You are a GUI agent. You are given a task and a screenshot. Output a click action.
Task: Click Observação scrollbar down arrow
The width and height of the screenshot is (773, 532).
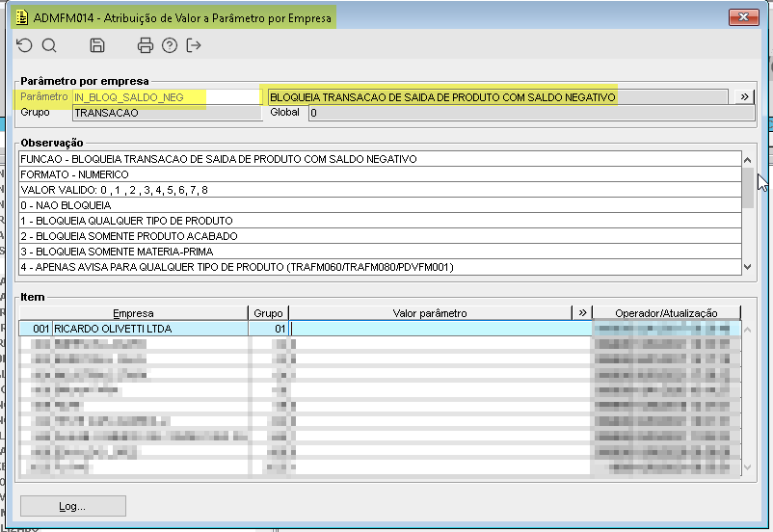pyautogui.click(x=748, y=267)
